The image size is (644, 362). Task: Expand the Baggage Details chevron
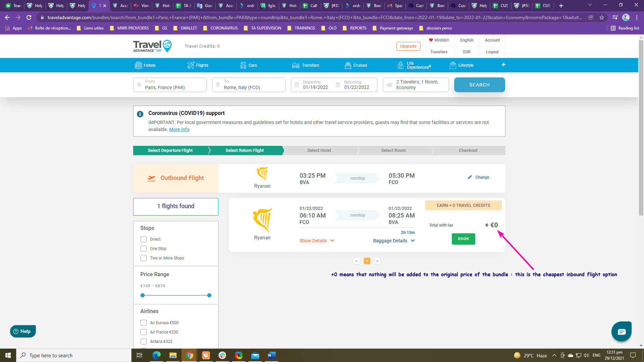(413, 241)
